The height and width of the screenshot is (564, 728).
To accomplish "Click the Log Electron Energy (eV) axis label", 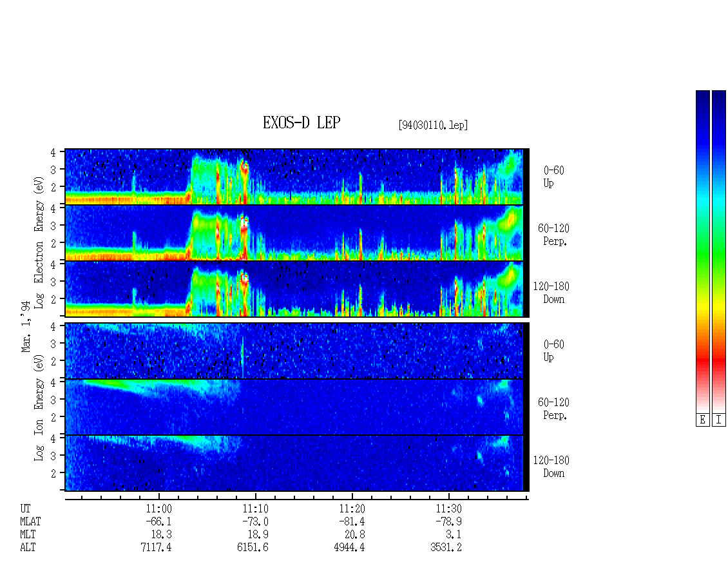I will (x=39, y=242).
